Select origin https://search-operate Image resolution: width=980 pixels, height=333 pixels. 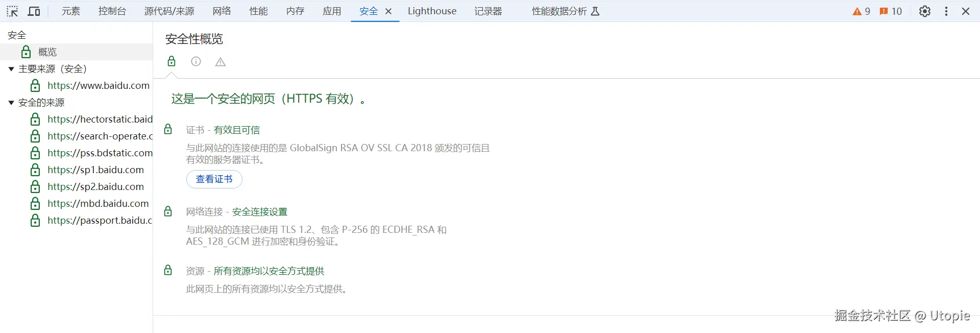coord(100,136)
